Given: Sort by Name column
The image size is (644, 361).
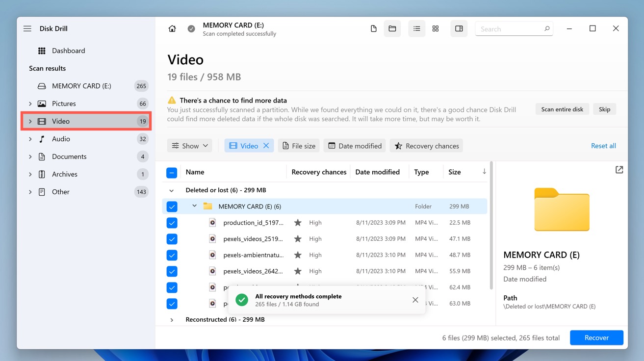Looking at the screenshot, I should [195, 172].
